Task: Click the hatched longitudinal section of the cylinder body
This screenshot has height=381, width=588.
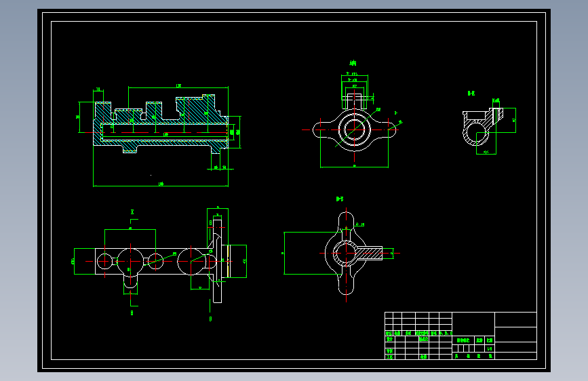Action: point(161,124)
